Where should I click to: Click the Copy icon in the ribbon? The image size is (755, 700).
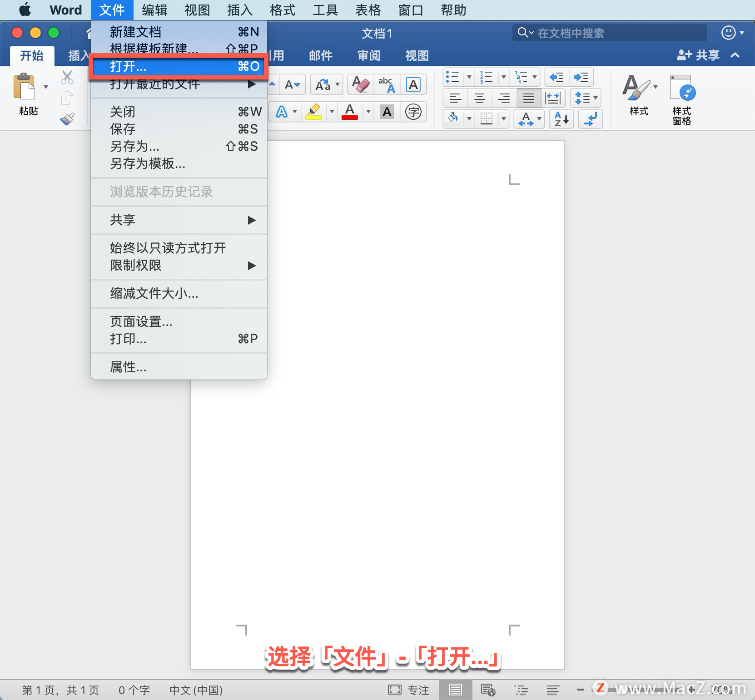pos(67,98)
